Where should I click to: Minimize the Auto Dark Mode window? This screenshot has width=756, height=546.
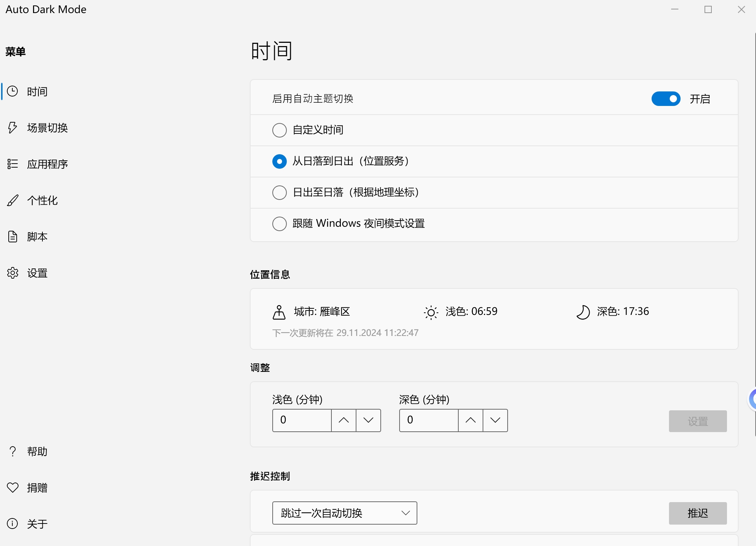pos(674,9)
